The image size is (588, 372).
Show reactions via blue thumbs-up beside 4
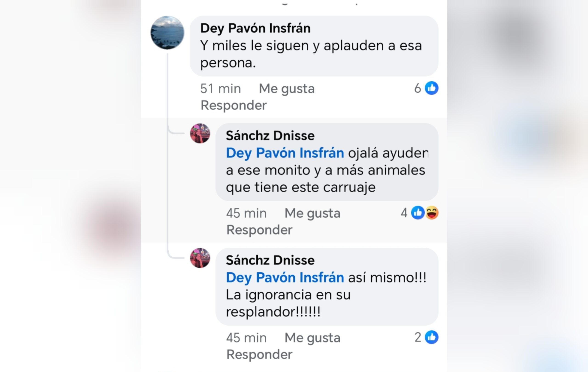(418, 213)
